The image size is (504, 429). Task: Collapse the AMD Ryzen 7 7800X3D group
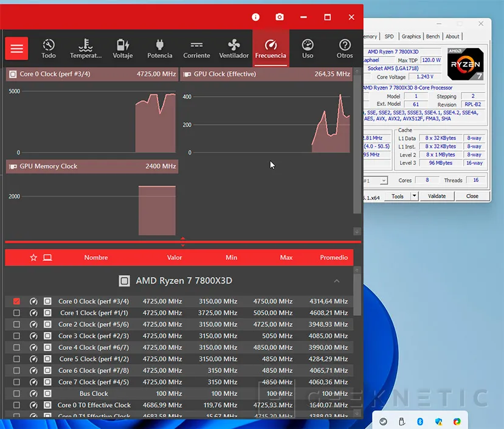(x=337, y=281)
